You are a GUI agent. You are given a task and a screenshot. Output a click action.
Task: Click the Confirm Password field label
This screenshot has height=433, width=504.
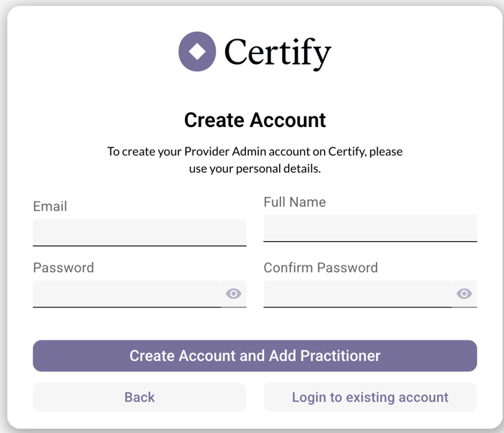click(x=320, y=268)
